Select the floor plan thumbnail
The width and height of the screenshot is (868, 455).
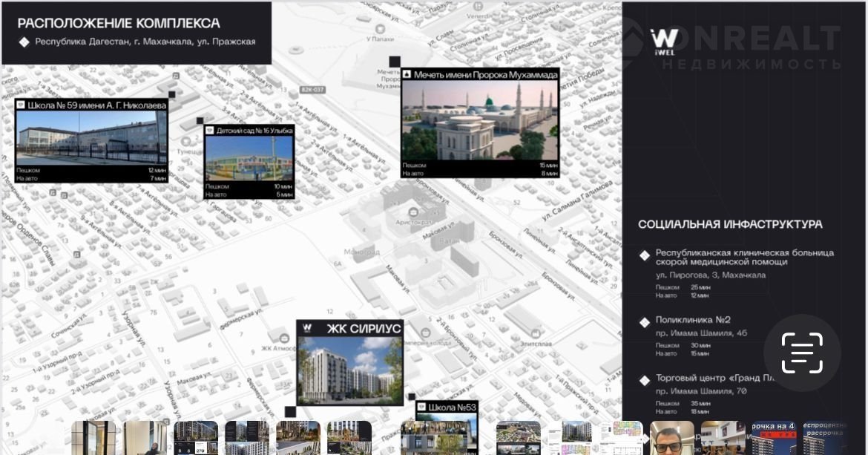click(621, 438)
